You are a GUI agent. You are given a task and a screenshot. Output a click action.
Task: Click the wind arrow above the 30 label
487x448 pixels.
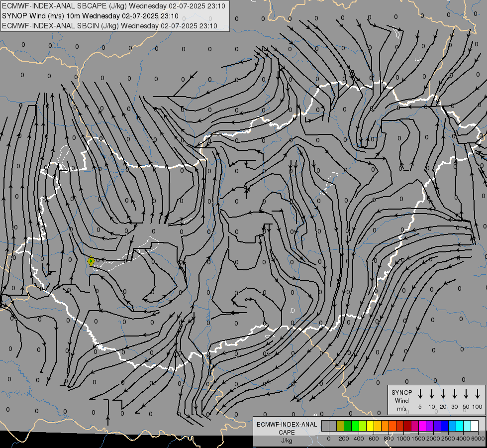pyautogui.click(x=455, y=394)
